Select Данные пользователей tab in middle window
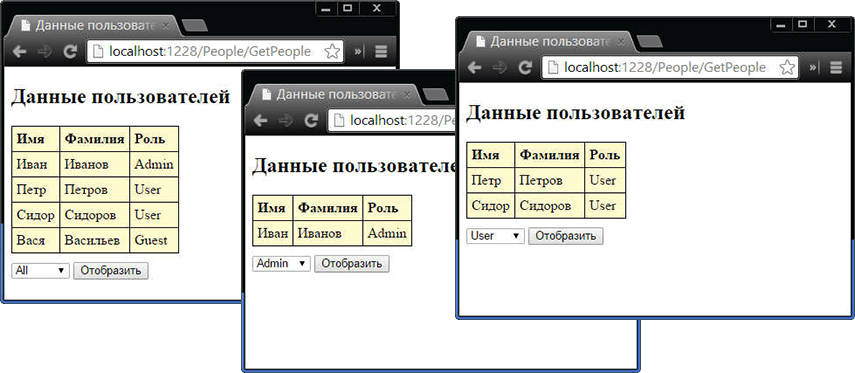 (335, 94)
